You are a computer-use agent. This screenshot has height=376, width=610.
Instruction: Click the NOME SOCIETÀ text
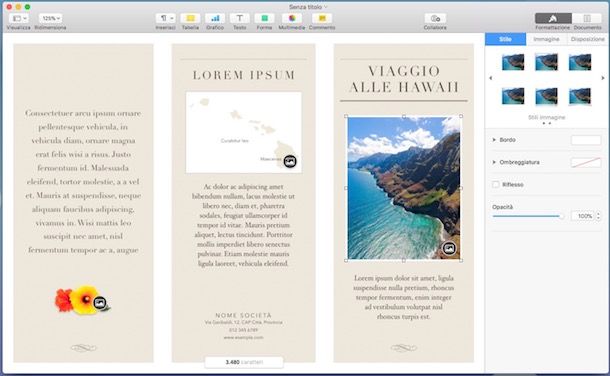click(244, 315)
